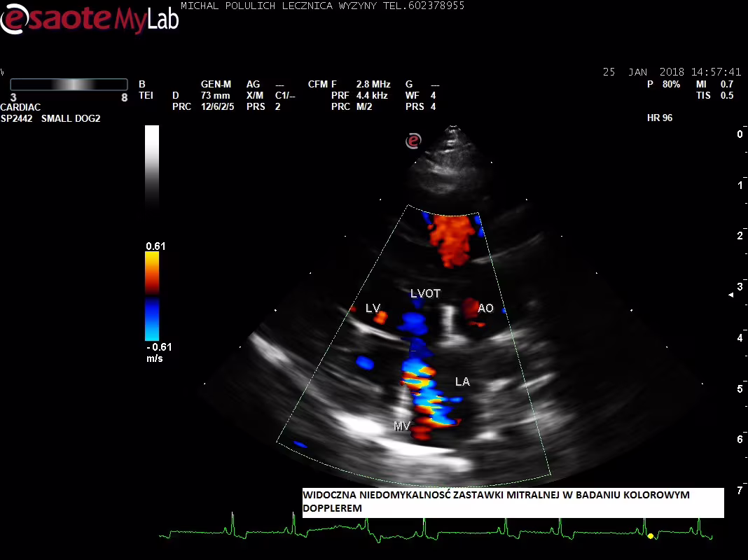Click the grayscale map bar
The image size is (748, 560).
(x=152, y=168)
